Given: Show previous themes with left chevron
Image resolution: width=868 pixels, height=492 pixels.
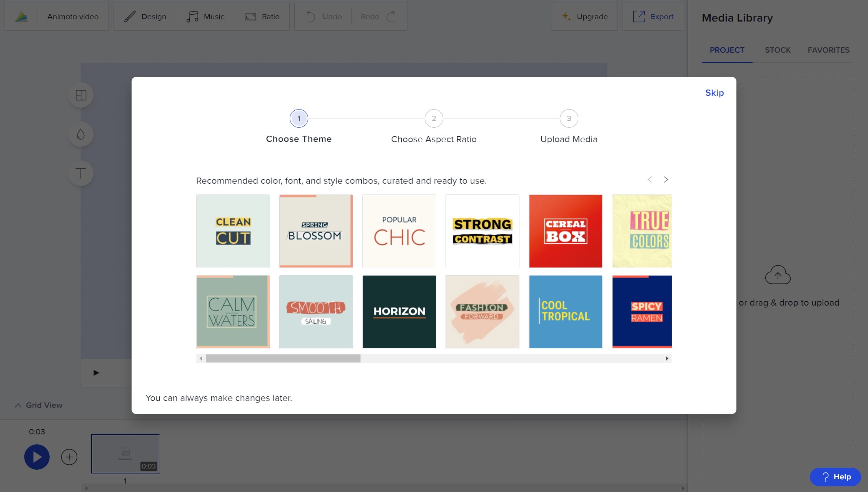Looking at the screenshot, I should point(650,180).
